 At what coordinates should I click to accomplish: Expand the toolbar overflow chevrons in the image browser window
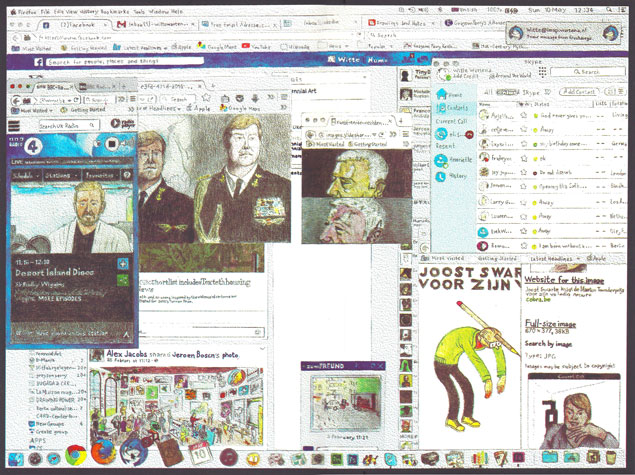(x=393, y=134)
